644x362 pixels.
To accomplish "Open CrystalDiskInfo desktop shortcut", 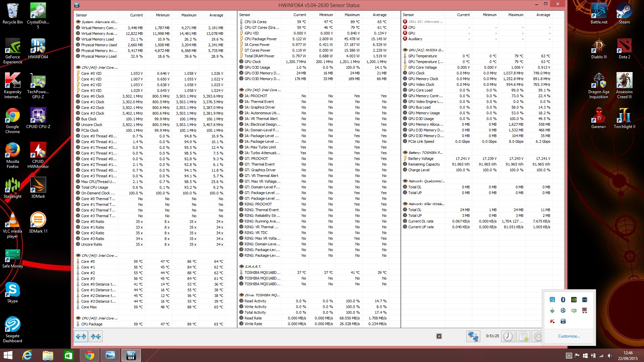I will point(38,16).
